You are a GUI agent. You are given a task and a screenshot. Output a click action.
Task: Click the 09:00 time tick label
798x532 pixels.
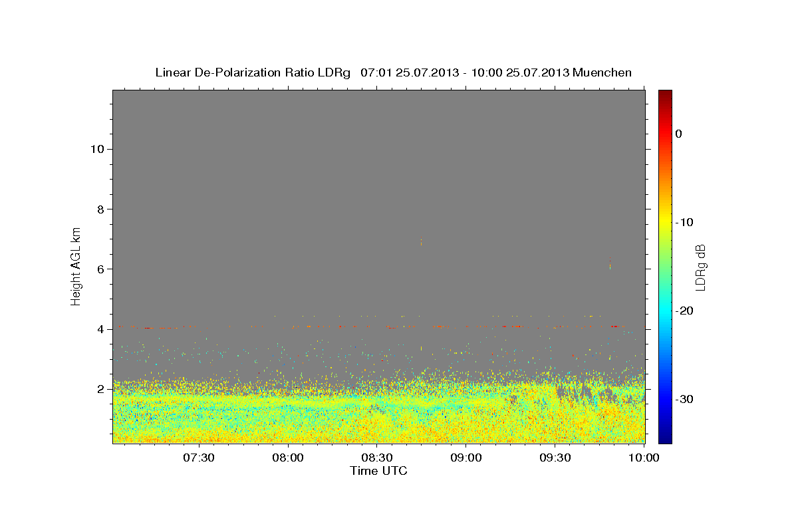click(466, 458)
